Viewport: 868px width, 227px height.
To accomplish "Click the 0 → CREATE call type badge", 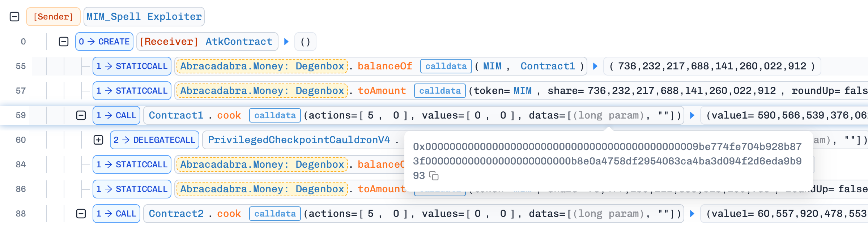I will point(104,42).
